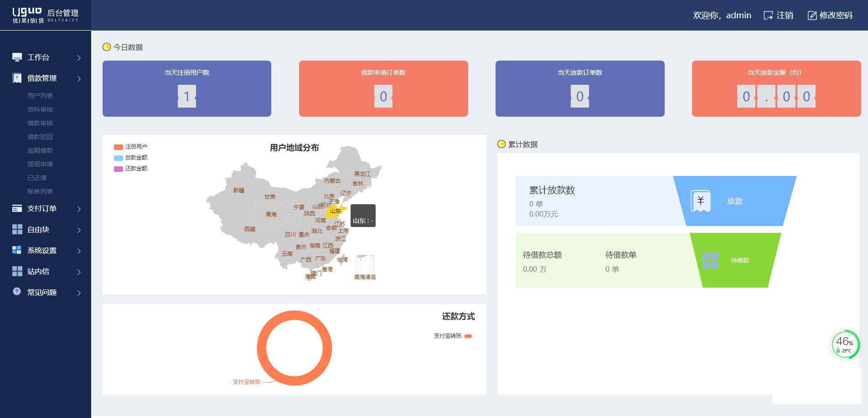Click the 注销 logout icon

click(x=768, y=15)
